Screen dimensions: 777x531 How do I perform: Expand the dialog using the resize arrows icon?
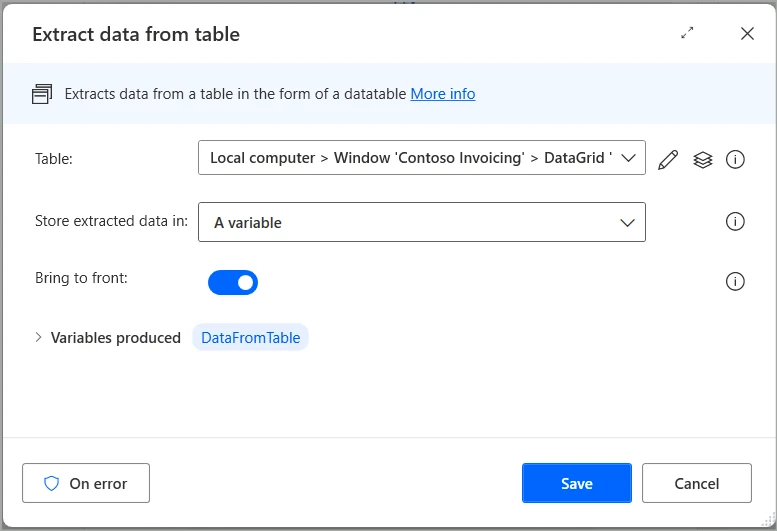pos(687,33)
